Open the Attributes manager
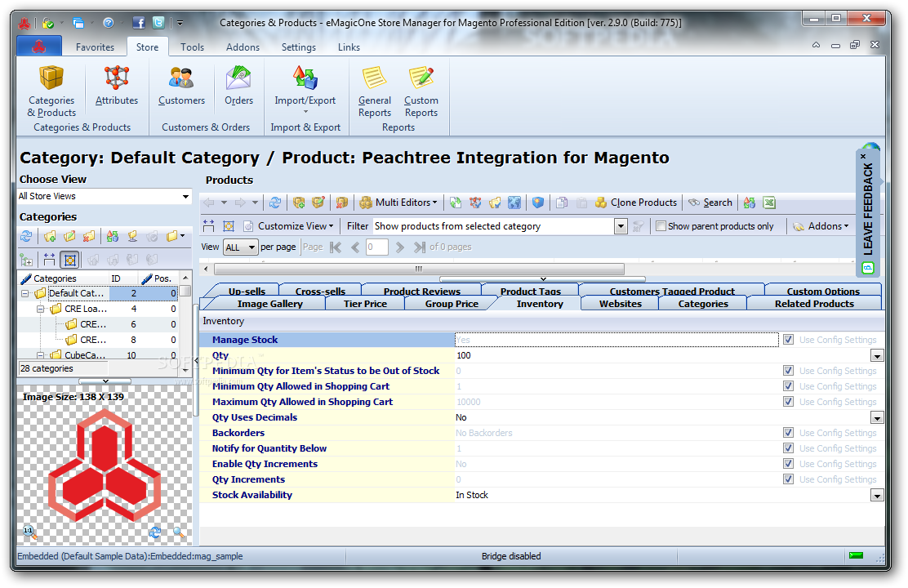This screenshot has width=908, height=588. coord(117,86)
